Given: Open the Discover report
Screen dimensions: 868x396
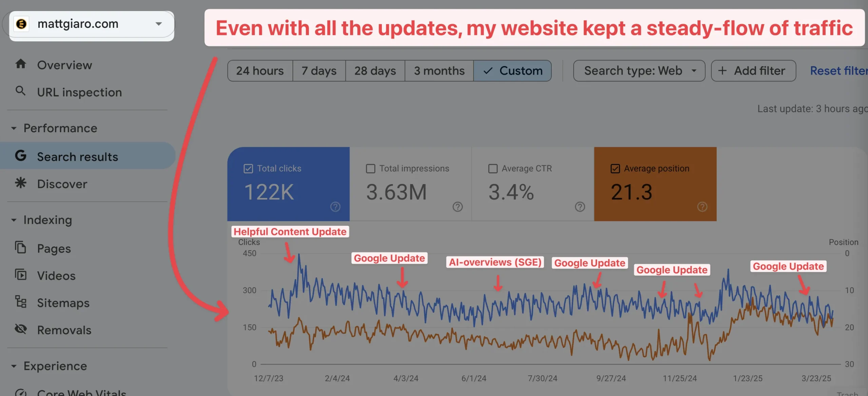Looking at the screenshot, I should tap(87, 183).
